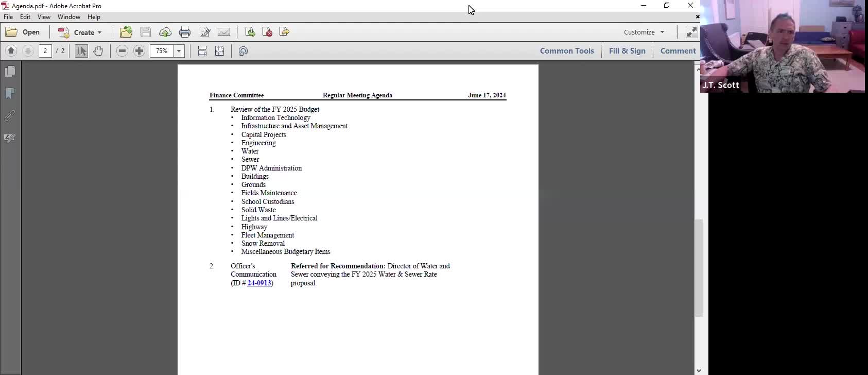Screen dimensions: 868x375
Task: Click the page-with-pen edit icon
Action: (204, 32)
